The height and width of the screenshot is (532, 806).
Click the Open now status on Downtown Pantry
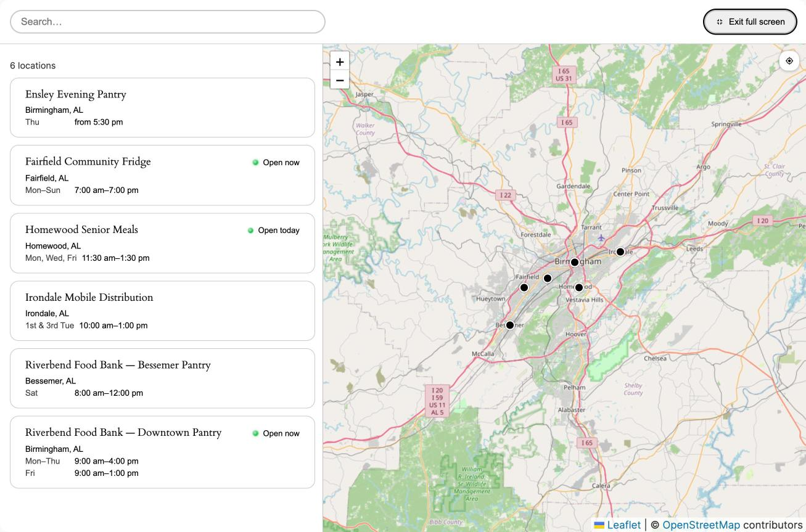[276, 433]
